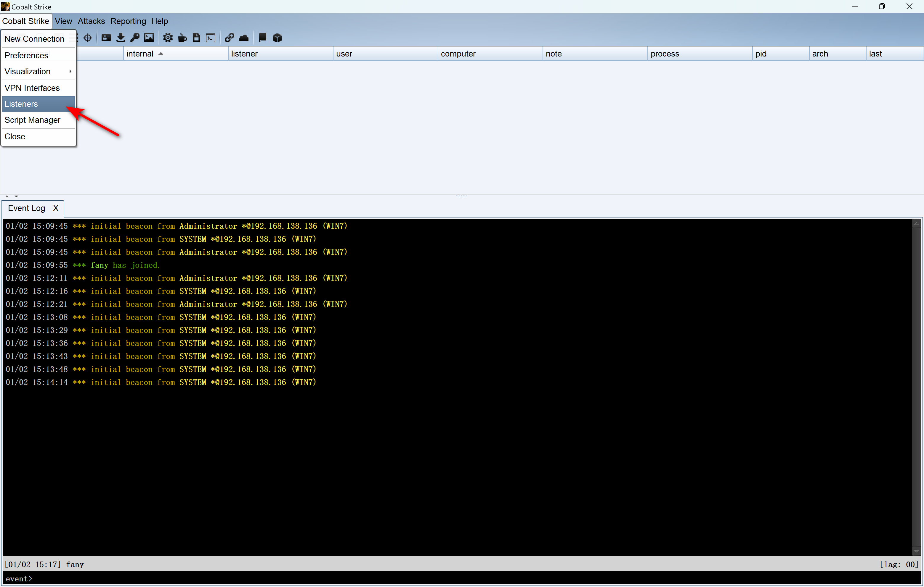Close the Event Log tab with X
The height and width of the screenshot is (587, 924).
point(56,208)
